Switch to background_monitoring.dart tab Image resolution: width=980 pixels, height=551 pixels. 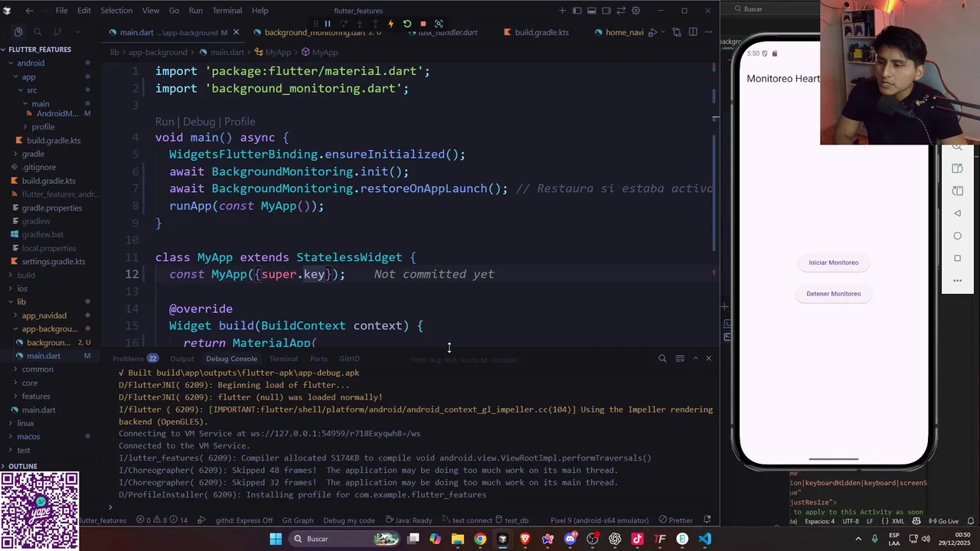pyautogui.click(x=315, y=32)
